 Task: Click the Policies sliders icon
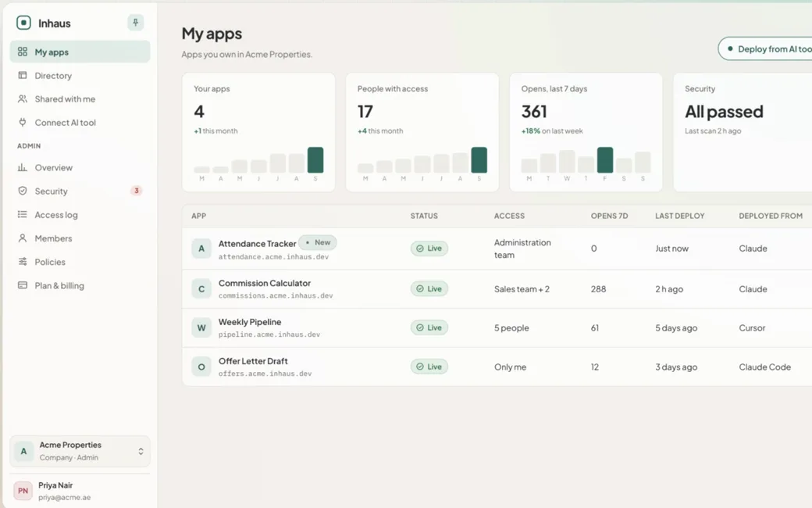(x=23, y=261)
